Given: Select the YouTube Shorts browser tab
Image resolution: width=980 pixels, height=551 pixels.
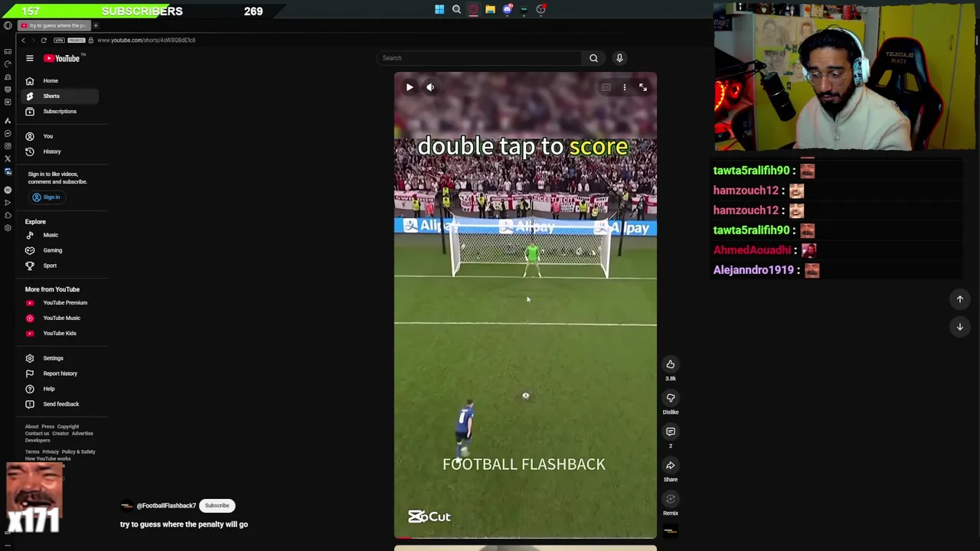Looking at the screenshot, I should pyautogui.click(x=54, y=25).
